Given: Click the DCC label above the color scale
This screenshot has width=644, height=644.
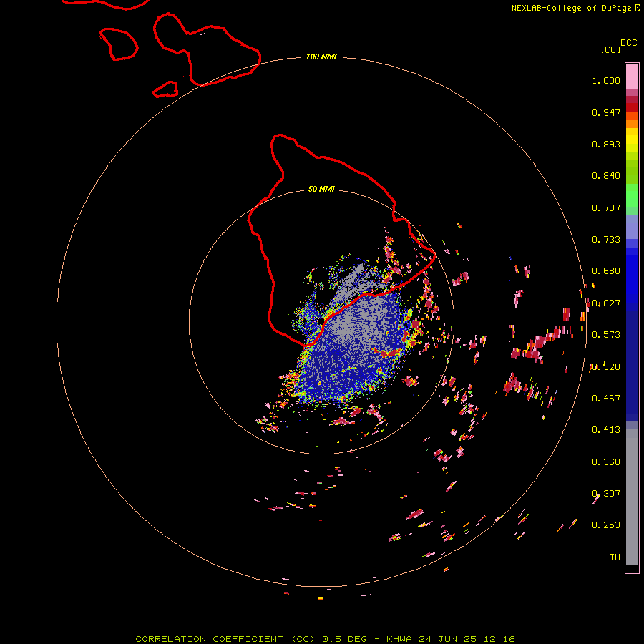Looking at the screenshot, I should pos(628,43).
